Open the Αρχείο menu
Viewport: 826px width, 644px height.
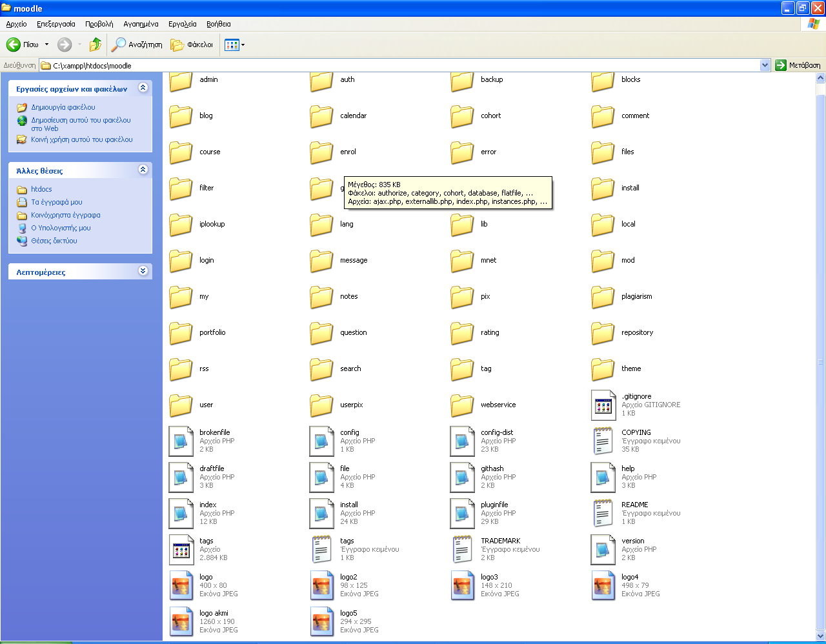(16, 24)
